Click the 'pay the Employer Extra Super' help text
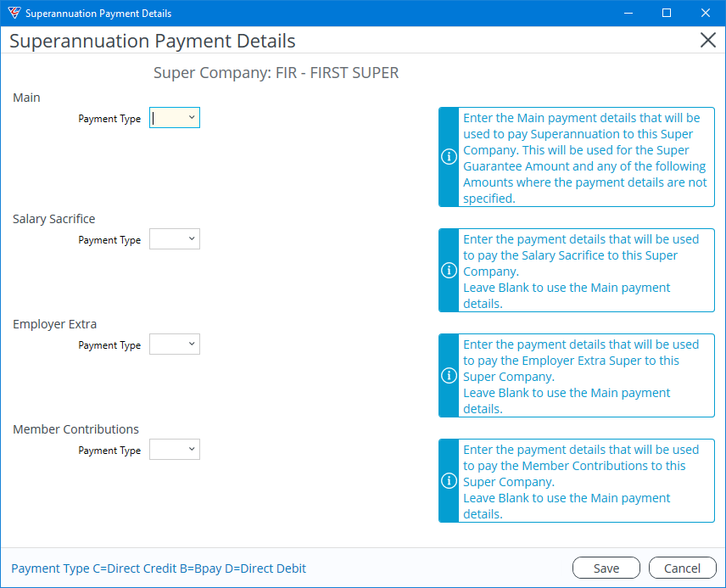726x588 pixels. 581,376
